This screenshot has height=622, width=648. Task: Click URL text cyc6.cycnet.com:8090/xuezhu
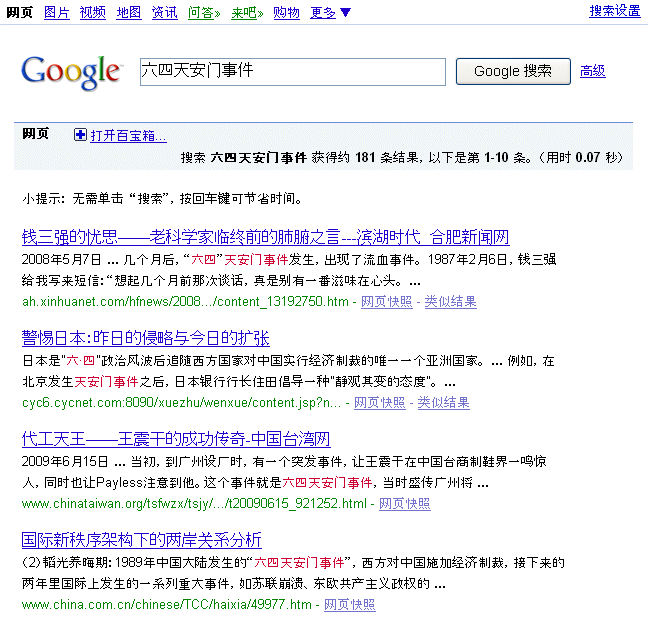click(181, 403)
